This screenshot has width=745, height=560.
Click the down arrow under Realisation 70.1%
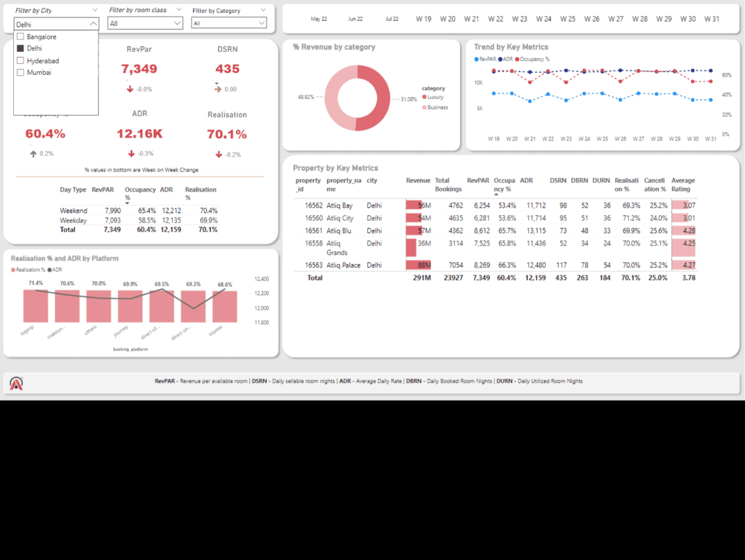click(218, 154)
